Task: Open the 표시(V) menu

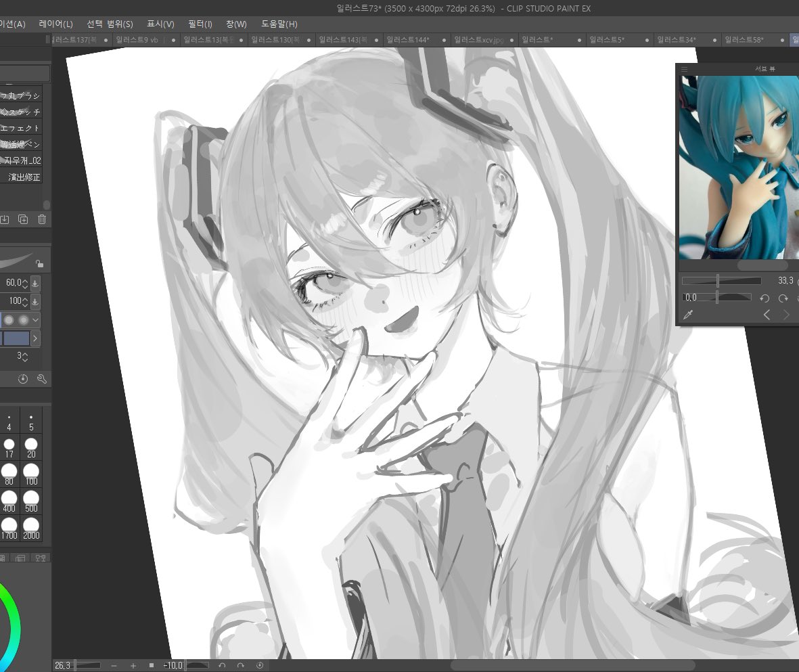Action: pos(160,24)
